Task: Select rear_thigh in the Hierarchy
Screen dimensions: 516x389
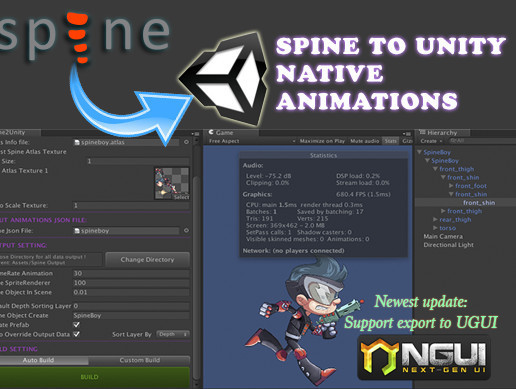Action: click(455, 219)
